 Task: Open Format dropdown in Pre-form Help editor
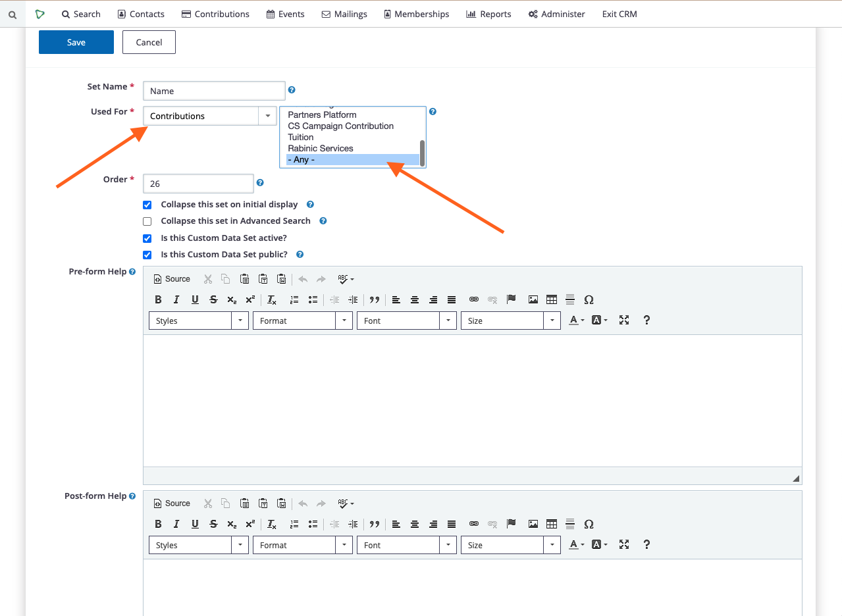[x=303, y=321]
